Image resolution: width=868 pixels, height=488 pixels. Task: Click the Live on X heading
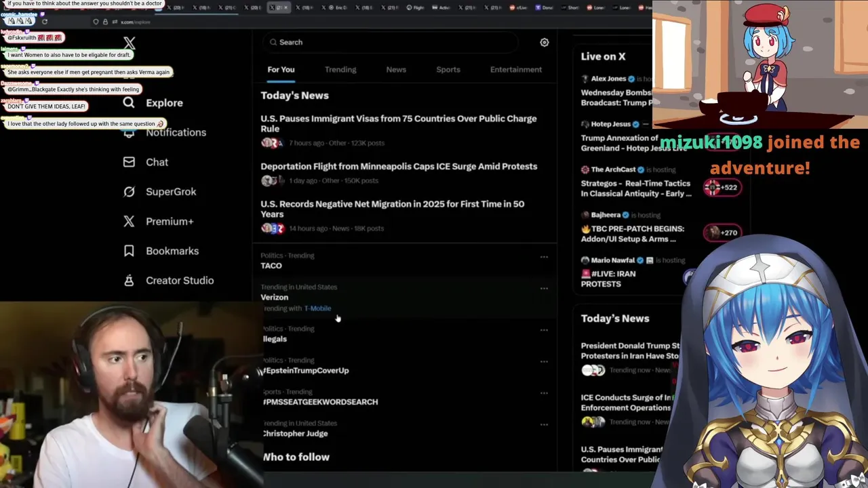click(603, 57)
